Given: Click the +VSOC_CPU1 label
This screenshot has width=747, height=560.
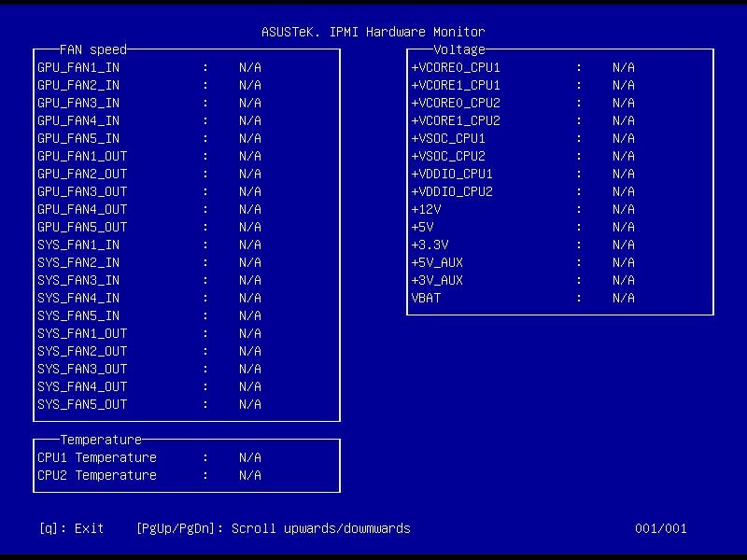Looking at the screenshot, I should (448, 138).
